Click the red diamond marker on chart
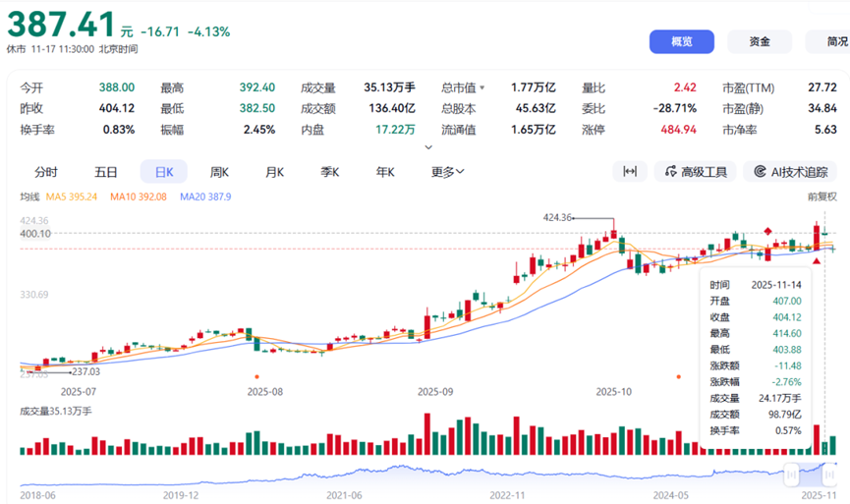 pos(767,231)
